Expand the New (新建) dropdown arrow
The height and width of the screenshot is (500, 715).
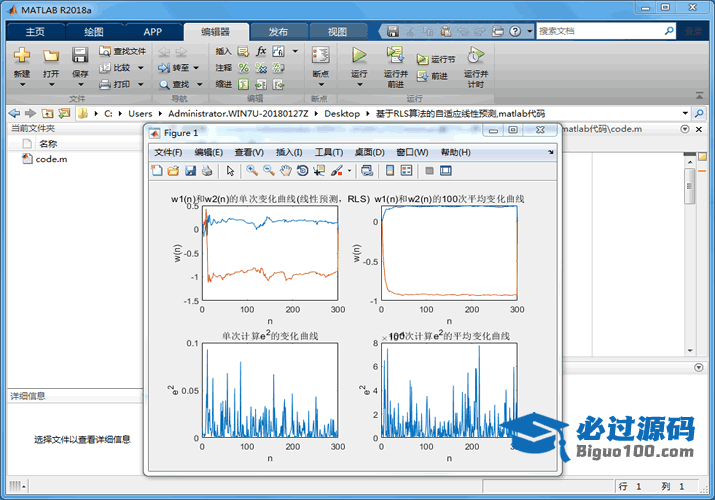click(x=22, y=84)
